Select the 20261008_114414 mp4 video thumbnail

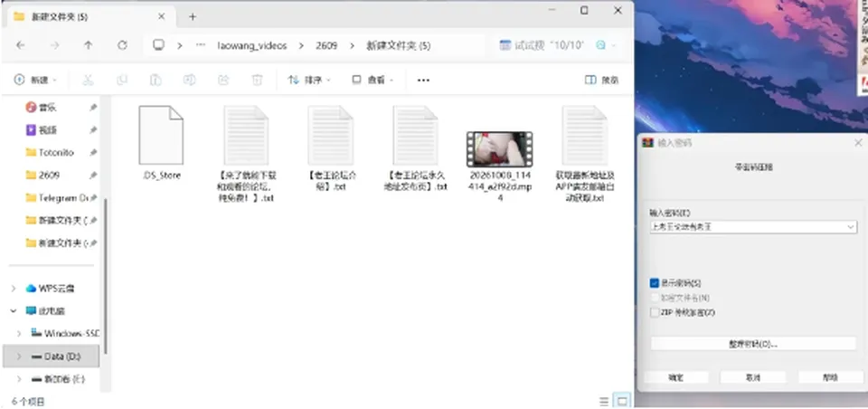click(x=500, y=149)
